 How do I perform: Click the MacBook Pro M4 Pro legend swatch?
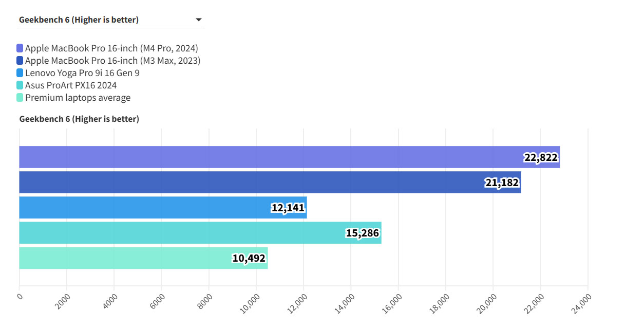pyautogui.click(x=20, y=48)
